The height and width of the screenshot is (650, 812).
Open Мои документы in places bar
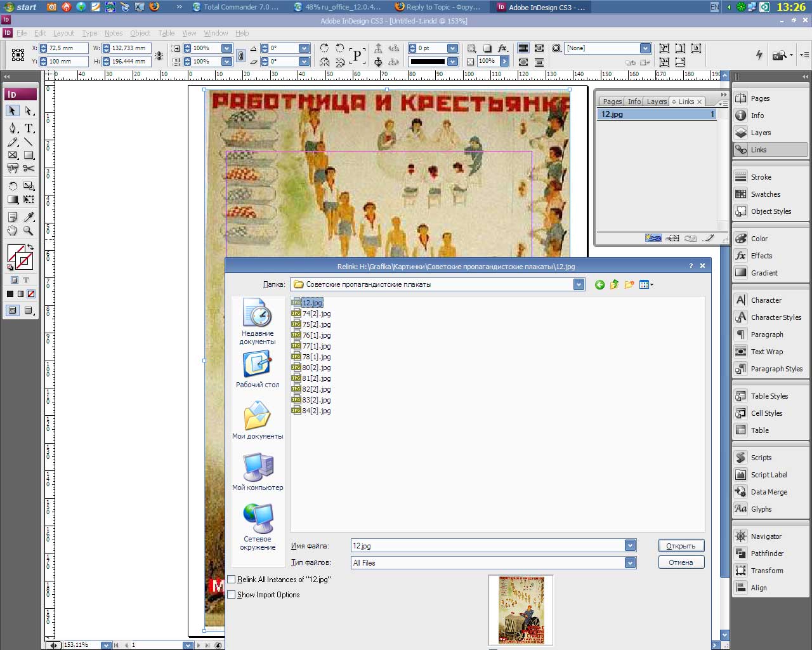point(258,421)
